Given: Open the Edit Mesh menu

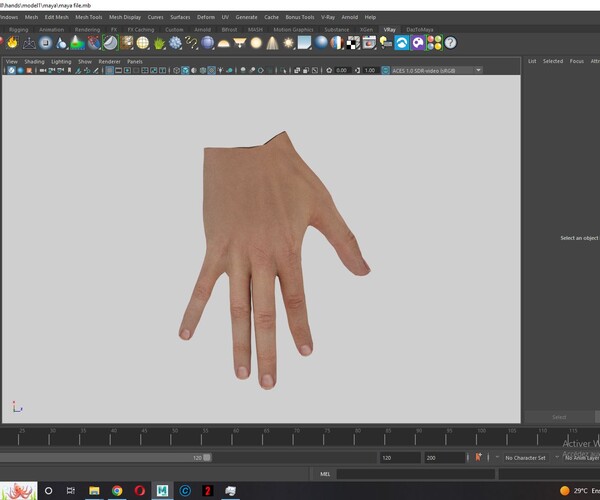Looking at the screenshot, I should coord(57,17).
